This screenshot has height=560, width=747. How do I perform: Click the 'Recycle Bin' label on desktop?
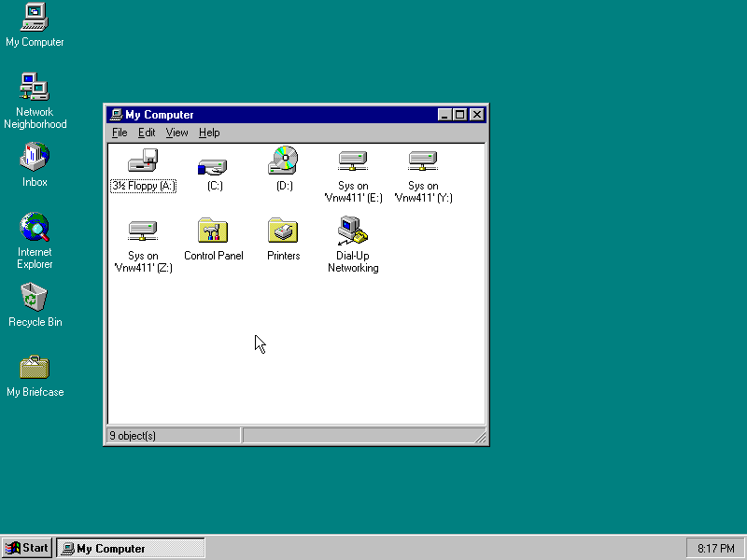(x=35, y=322)
